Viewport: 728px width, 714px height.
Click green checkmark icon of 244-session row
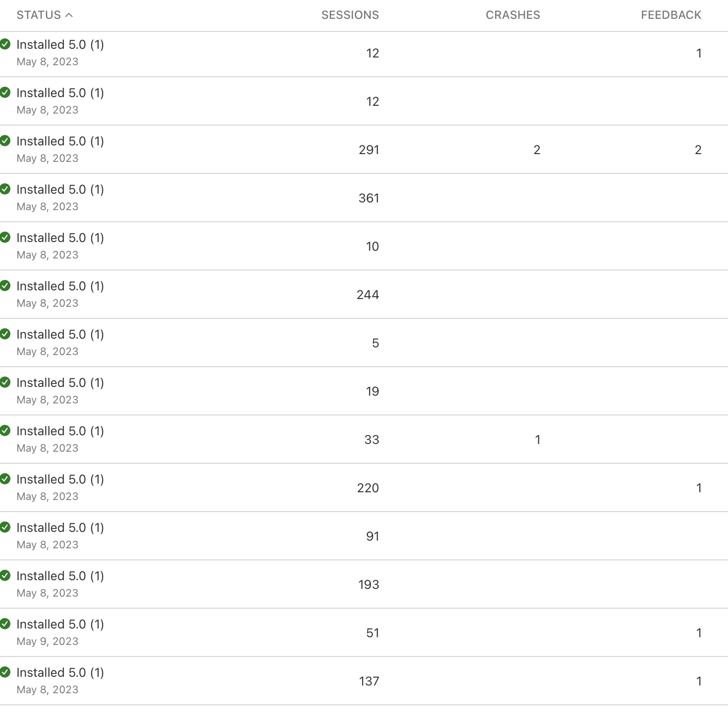pos(5,286)
